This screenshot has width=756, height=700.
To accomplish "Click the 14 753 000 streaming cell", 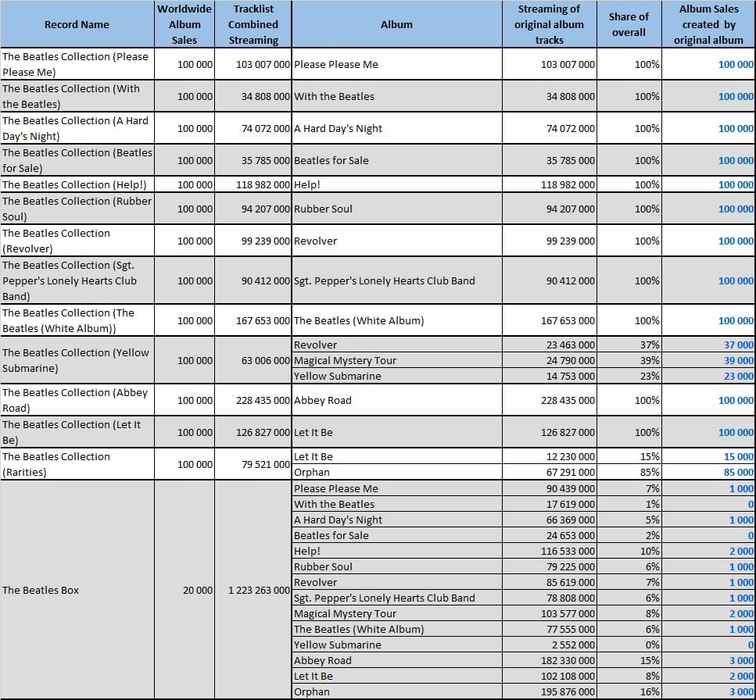I will 549,376.
